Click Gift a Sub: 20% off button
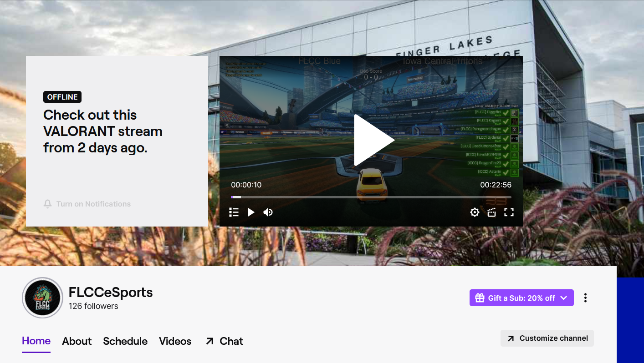644x363 pixels. click(x=521, y=298)
